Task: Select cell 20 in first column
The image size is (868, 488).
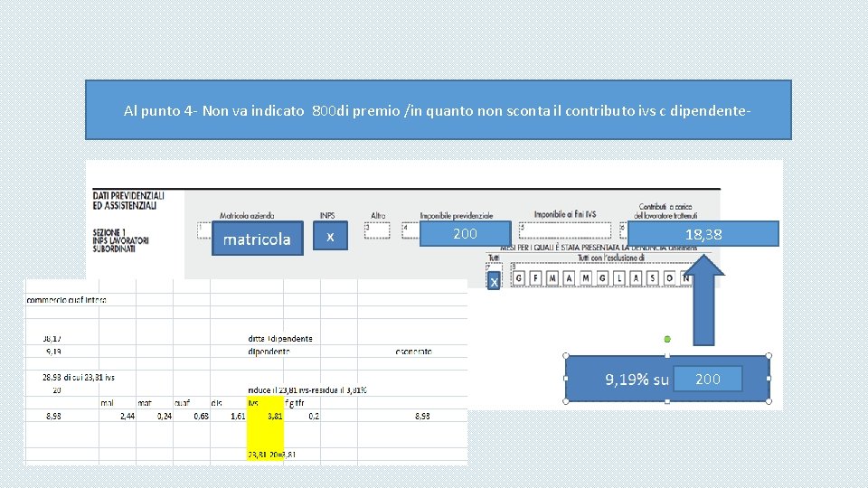Action: coord(62,390)
